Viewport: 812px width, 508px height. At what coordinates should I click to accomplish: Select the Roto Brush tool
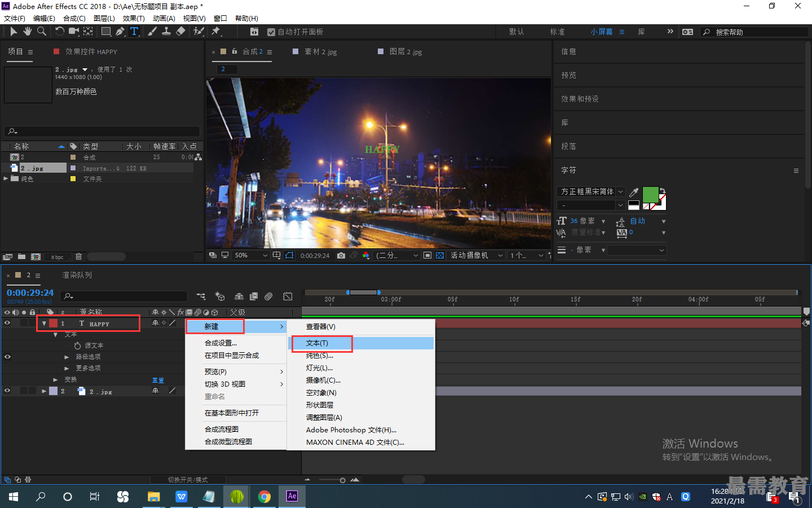click(x=198, y=32)
